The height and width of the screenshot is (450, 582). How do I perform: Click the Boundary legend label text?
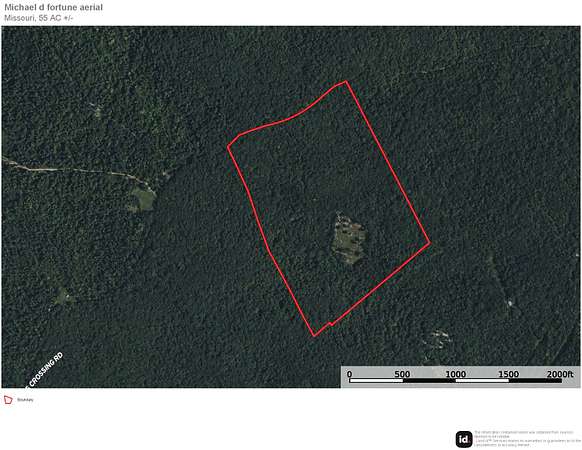click(25, 400)
